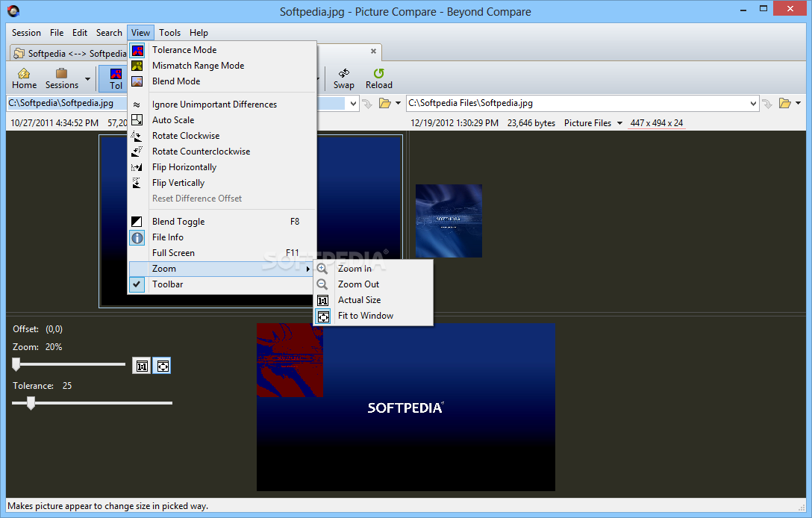Viewport: 812px width, 518px height.
Task: Click the difference image in the bottom pane
Action: pyautogui.click(x=406, y=407)
